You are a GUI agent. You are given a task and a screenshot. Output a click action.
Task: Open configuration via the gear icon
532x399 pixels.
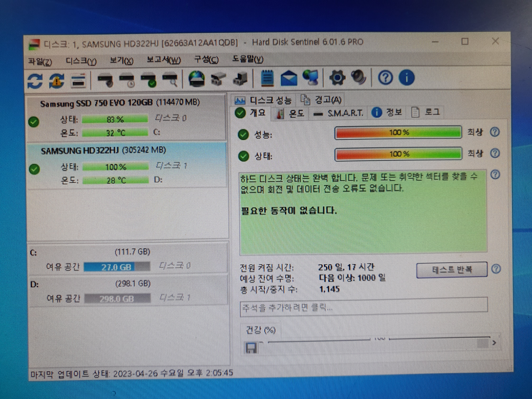pyautogui.click(x=337, y=77)
